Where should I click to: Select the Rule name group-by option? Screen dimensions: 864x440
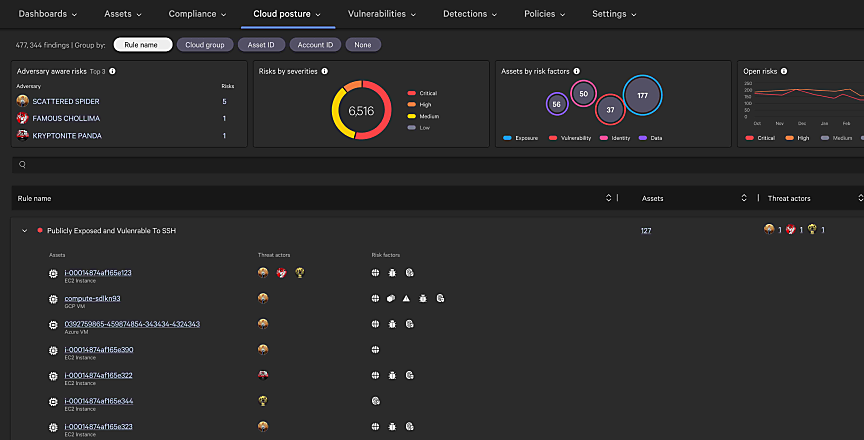tap(142, 45)
